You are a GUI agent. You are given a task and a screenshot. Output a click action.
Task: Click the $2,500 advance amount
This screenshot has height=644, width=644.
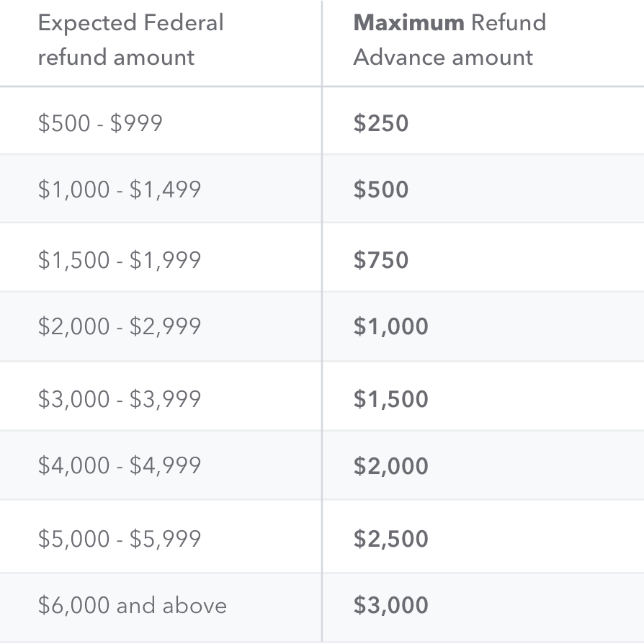390,538
